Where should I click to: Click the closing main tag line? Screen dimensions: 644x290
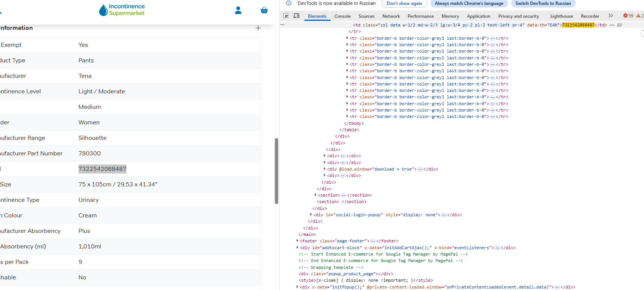pyautogui.click(x=307, y=234)
